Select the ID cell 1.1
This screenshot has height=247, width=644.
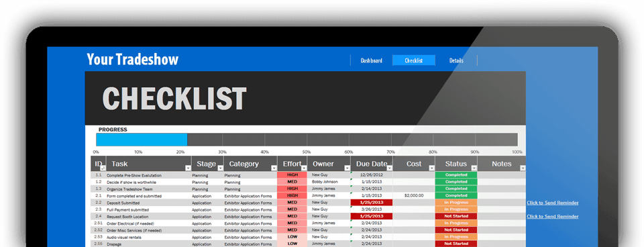[x=98, y=175]
